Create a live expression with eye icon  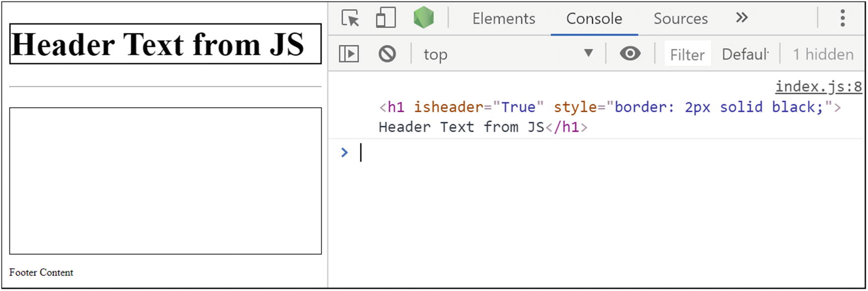[629, 53]
